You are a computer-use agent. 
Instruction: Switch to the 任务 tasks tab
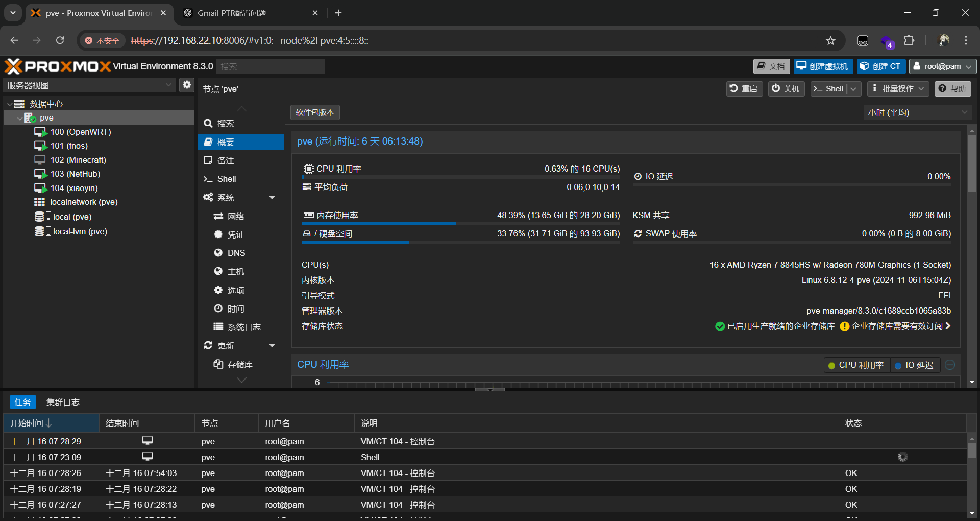point(22,402)
